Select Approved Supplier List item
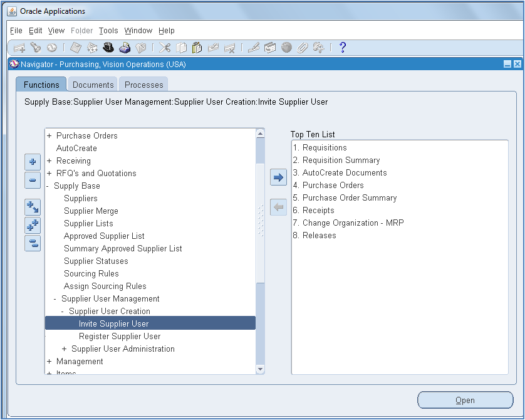Viewport: 525px width, 420px height. click(x=104, y=236)
